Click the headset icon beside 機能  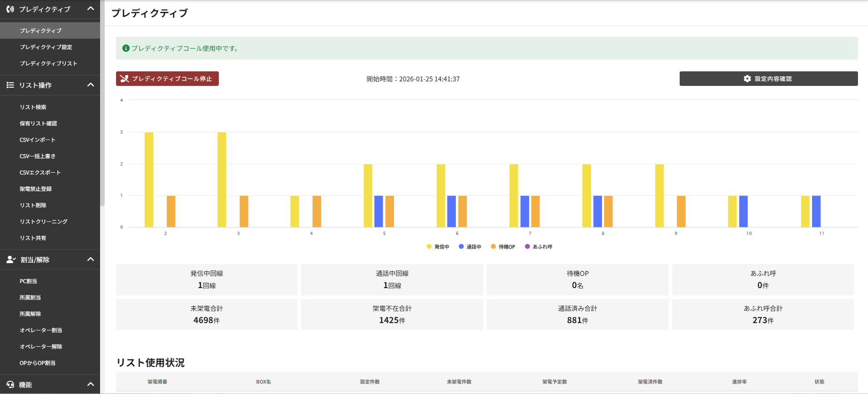tap(10, 384)
